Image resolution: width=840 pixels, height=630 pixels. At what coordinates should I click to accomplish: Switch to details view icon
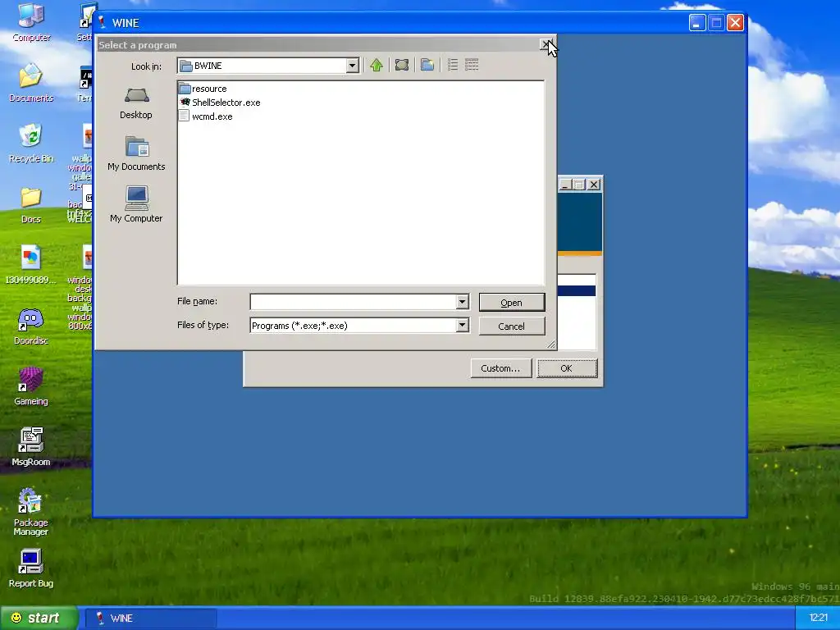472,66
